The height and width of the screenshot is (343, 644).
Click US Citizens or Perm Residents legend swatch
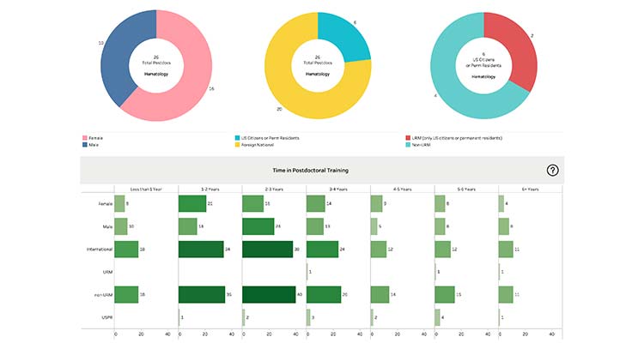237,137
